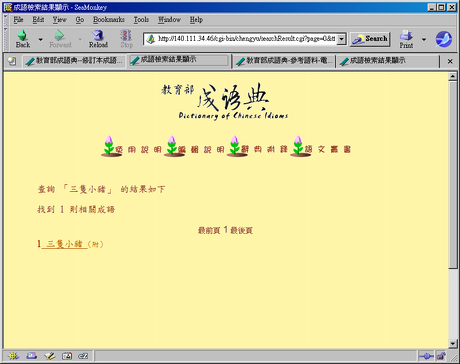460x364 pixels.
Task: Click the flower icon beside 編輯說明
Action: click(172, 146)
